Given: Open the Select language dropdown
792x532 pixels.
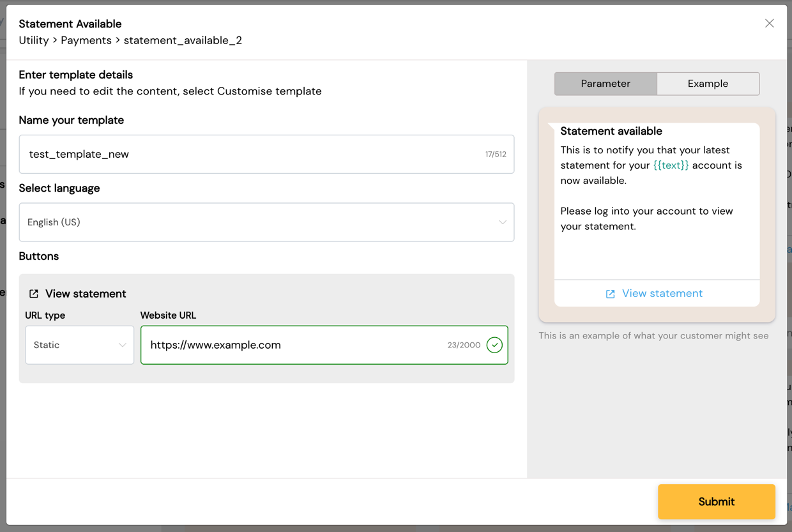Looking at the screenshot, I should [266, 222].
